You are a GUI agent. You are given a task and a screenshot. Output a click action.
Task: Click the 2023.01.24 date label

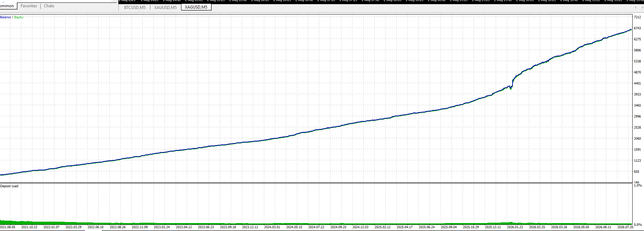[x=162, y=227]
